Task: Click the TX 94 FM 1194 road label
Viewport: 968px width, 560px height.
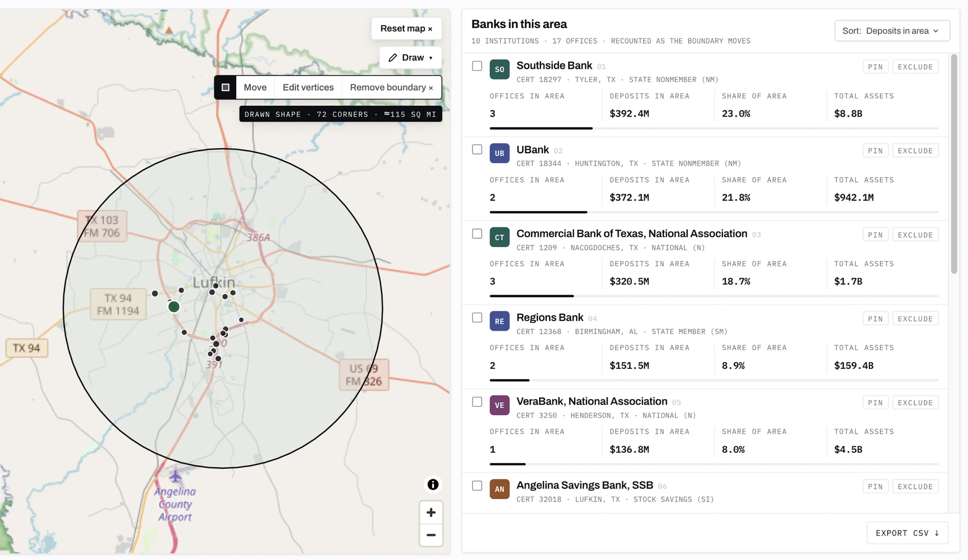Action: click(118, 304)
